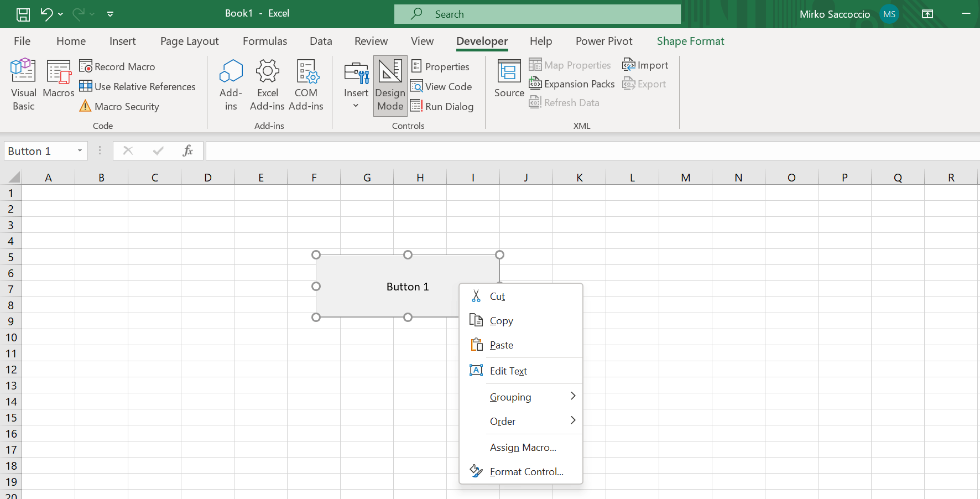Click View Code in Controls group
Screen dimensions: 980x499
[441, 86]
